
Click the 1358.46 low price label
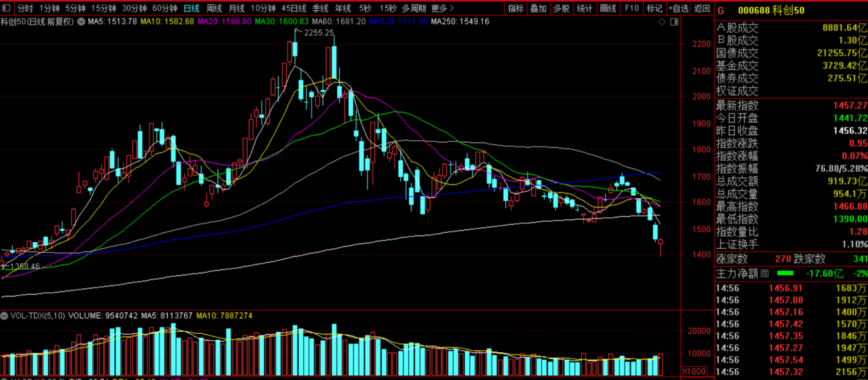tap(24, 267)
